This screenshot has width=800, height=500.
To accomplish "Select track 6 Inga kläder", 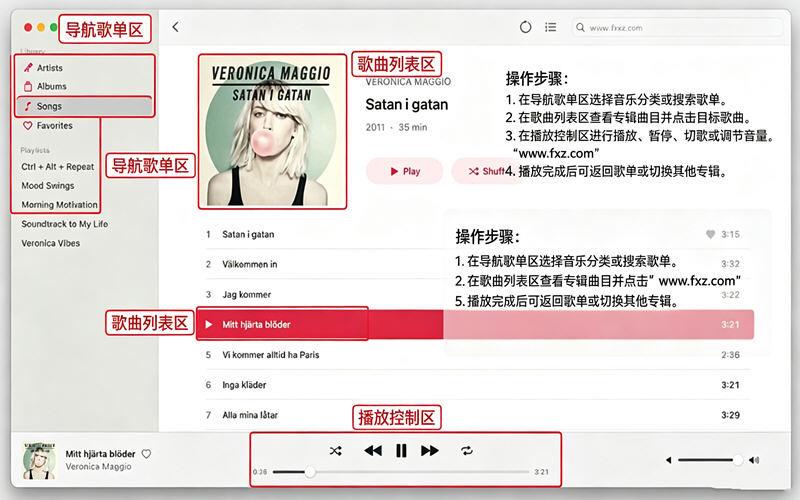I will (478, 385).
